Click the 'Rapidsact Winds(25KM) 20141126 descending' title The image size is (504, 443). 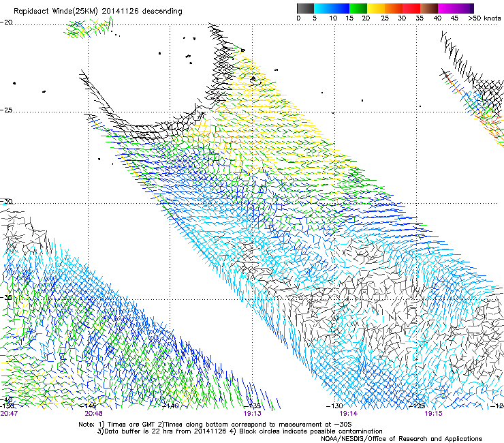[97, 12]
